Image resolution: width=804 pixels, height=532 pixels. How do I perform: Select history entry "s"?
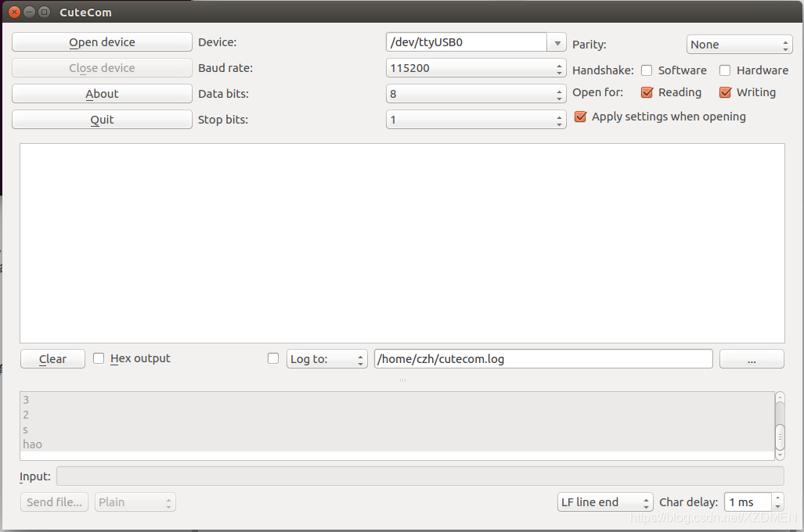click(398, 430)
